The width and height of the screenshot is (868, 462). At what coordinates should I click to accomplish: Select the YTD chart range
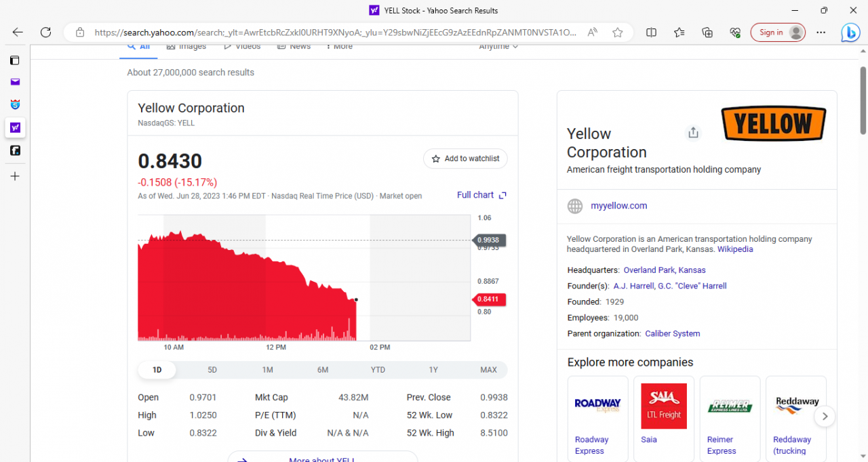378,370
